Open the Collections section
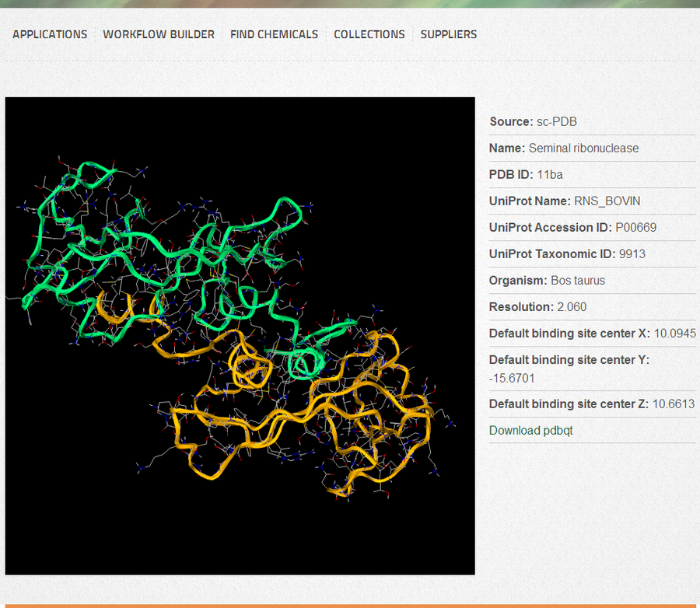 (369, 34)
